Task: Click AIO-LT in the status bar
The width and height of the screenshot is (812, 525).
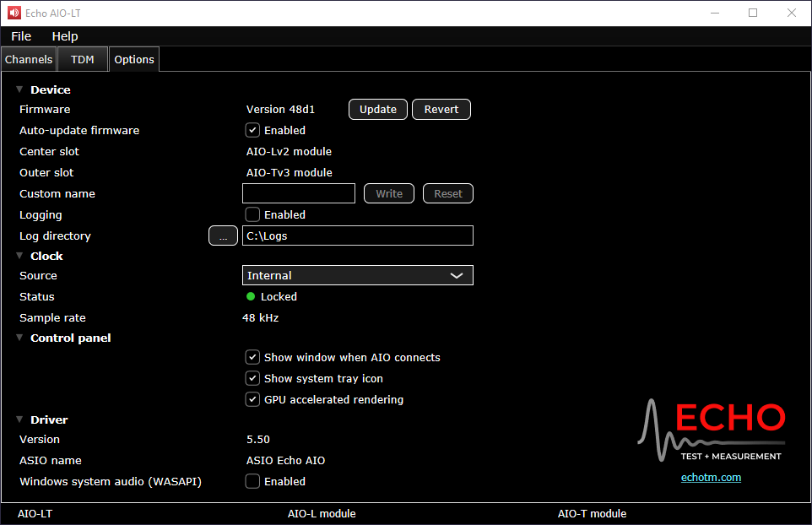Action: pyautogui.click(x=35, y=514)
